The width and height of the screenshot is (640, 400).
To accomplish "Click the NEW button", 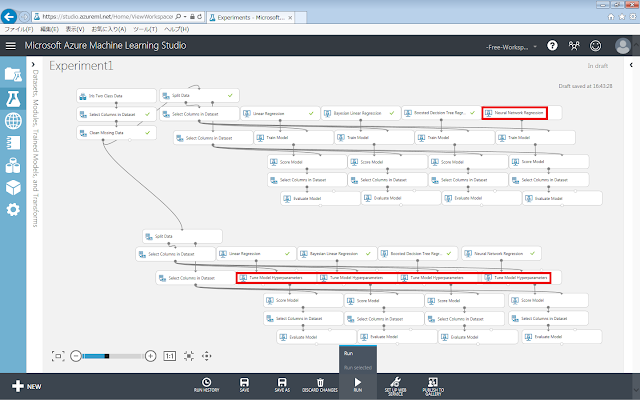I will (x=27, y=385).
